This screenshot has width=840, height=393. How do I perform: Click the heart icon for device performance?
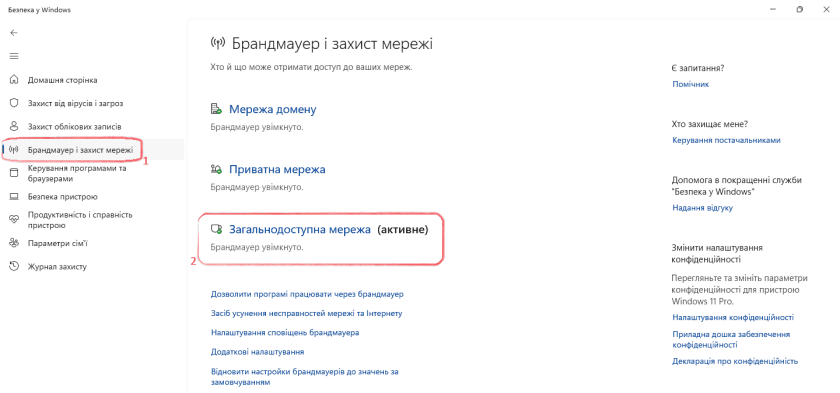coord(14,220)
